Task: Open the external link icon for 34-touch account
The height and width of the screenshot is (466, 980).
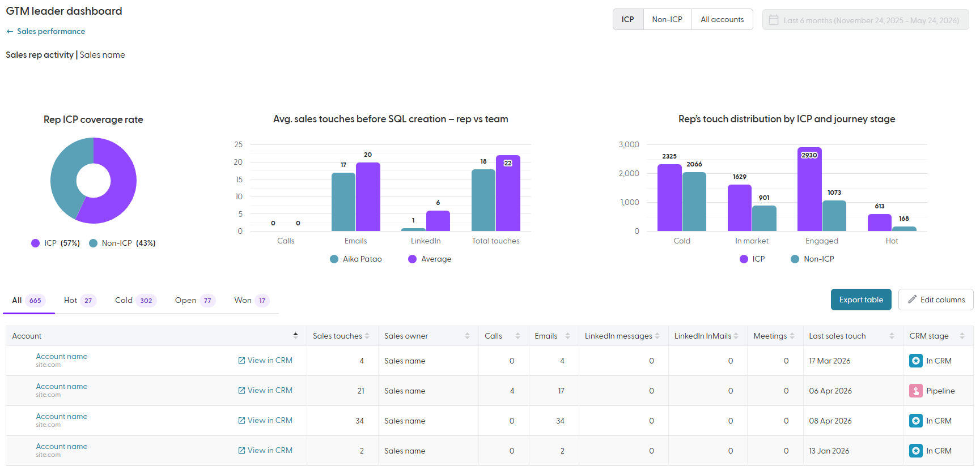Action: pyautogui.click(x=241, y=421)
